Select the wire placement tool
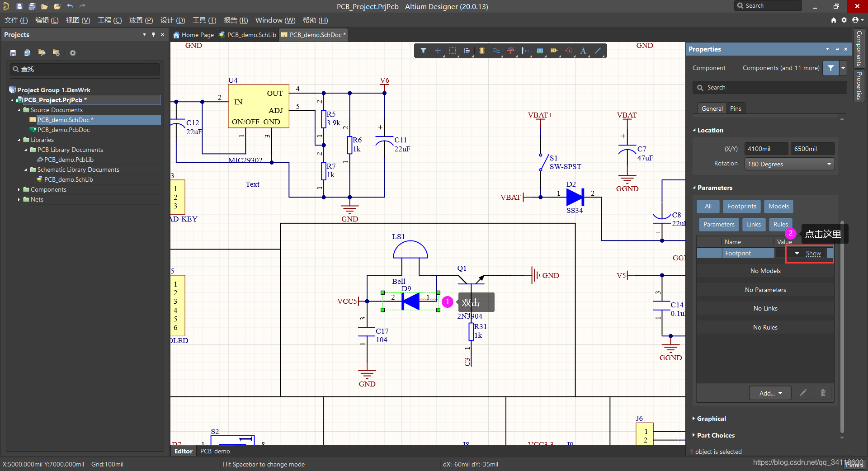 pos(496,51)
